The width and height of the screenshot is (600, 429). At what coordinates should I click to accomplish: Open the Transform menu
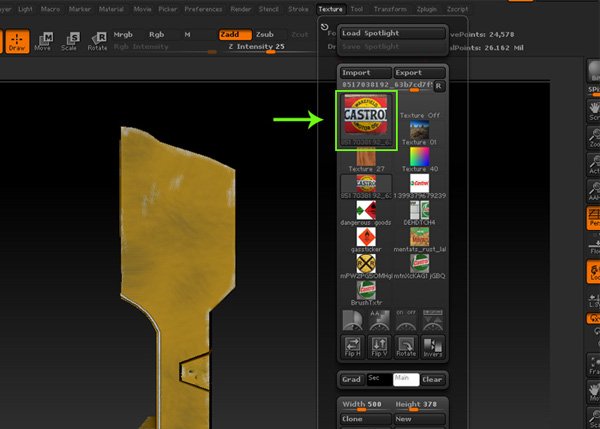coord(390,9)
